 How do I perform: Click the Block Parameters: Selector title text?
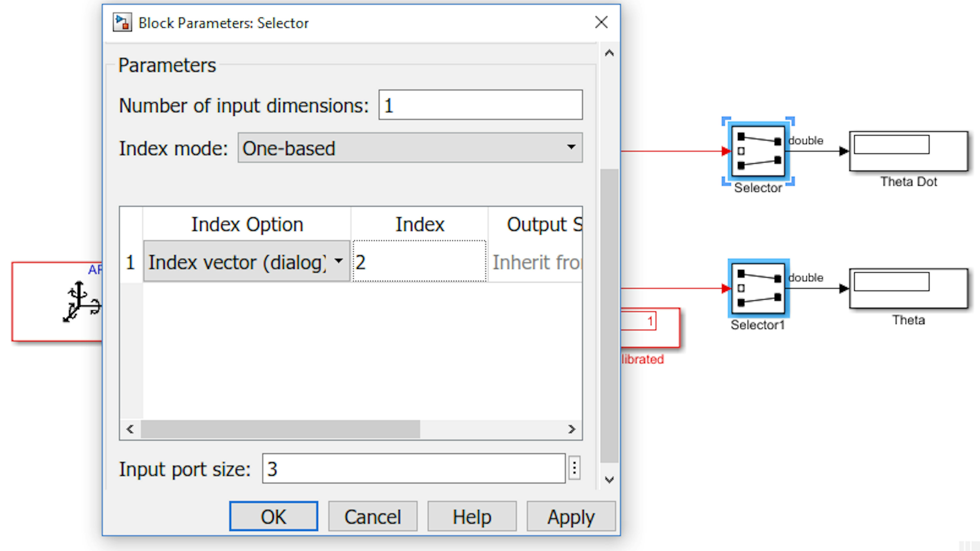pos(224,23)
